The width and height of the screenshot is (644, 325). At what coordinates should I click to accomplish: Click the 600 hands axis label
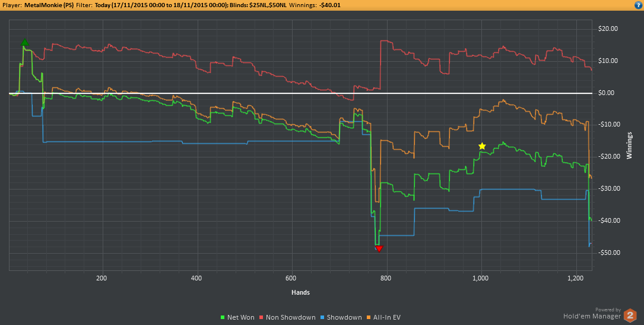[x=291, y=277]
